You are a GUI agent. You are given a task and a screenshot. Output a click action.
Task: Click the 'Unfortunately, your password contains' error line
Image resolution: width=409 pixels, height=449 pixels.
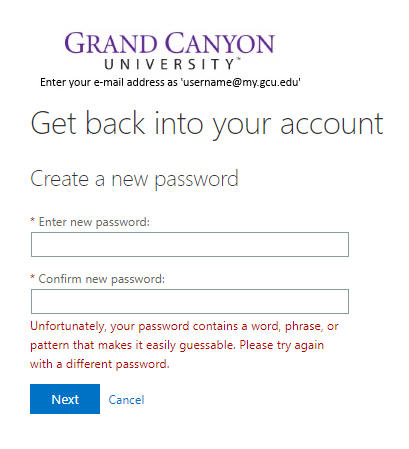[x=184, y=326]
